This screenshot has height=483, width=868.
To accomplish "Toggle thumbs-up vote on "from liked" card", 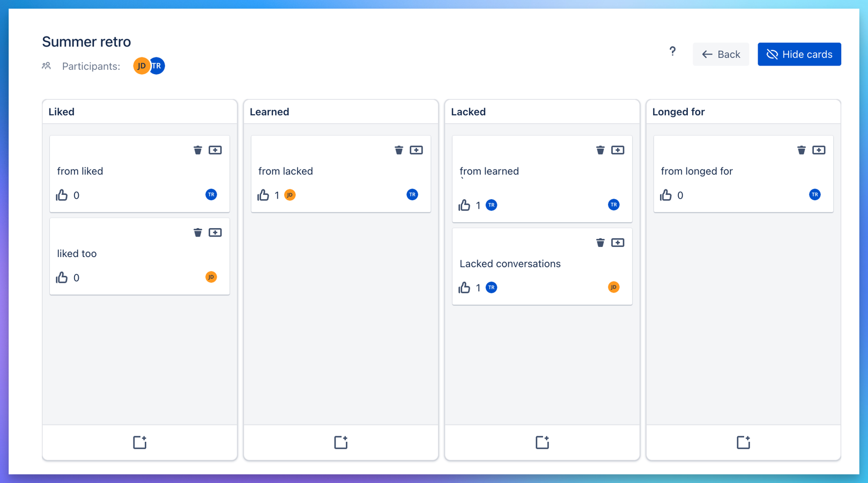I will 62,195.
